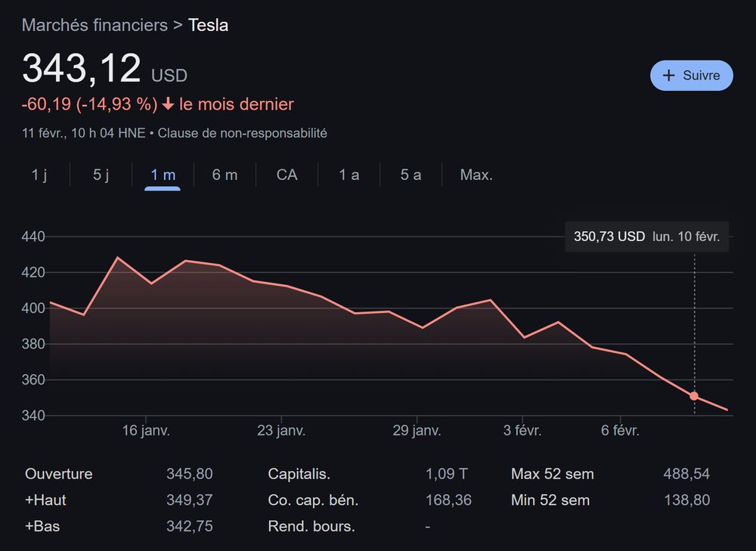Click the 3 févr. axis date label
This screenshot has height=551, width=756.
click(x=522, y=430)
